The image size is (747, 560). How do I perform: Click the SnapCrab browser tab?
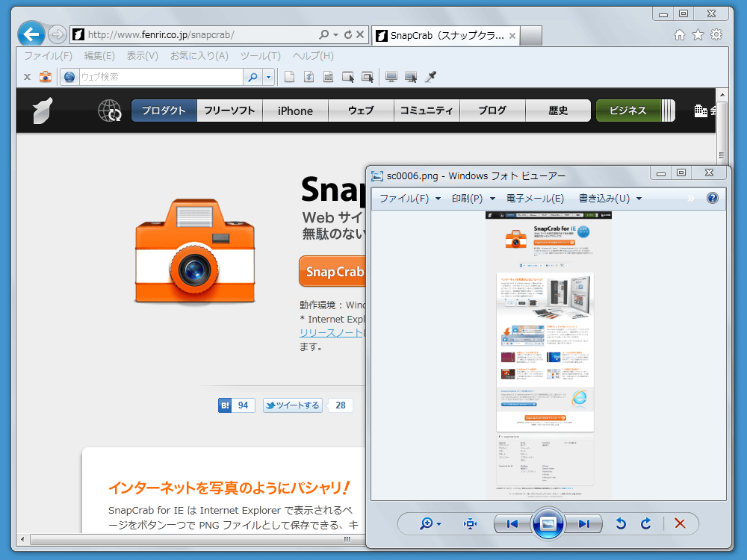(x=445, y=35)
